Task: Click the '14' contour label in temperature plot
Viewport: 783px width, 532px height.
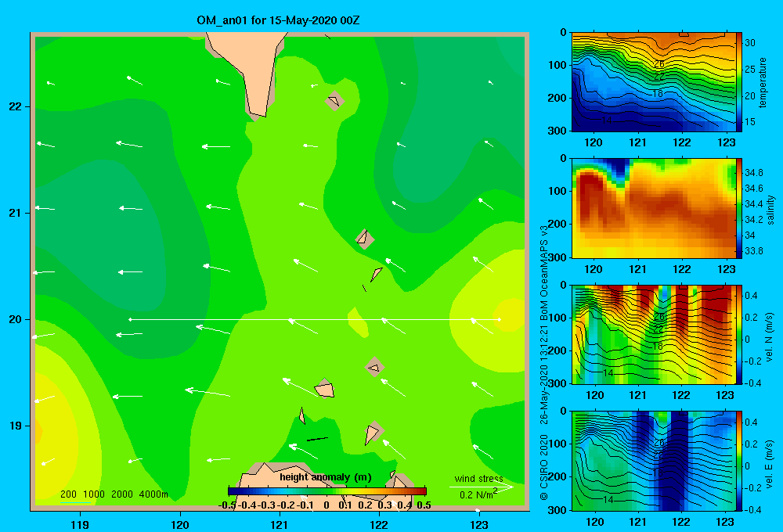Action: (606, 120)
